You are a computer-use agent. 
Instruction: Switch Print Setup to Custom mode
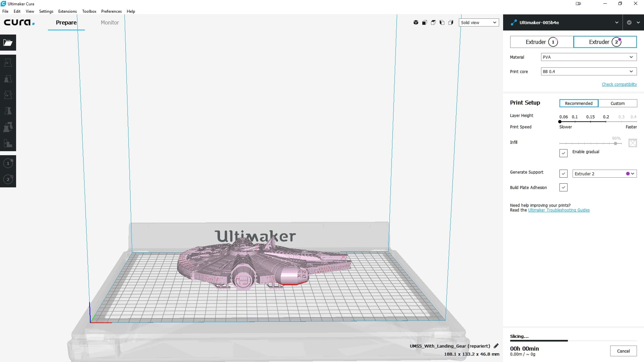[x=618, y=103]
